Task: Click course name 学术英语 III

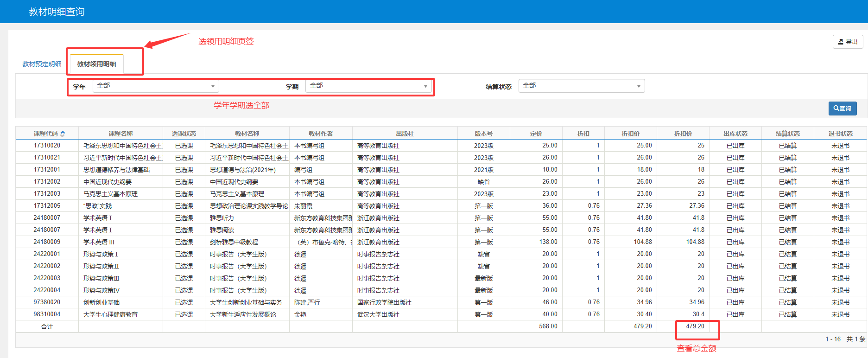Action: [x=99, y=242]
